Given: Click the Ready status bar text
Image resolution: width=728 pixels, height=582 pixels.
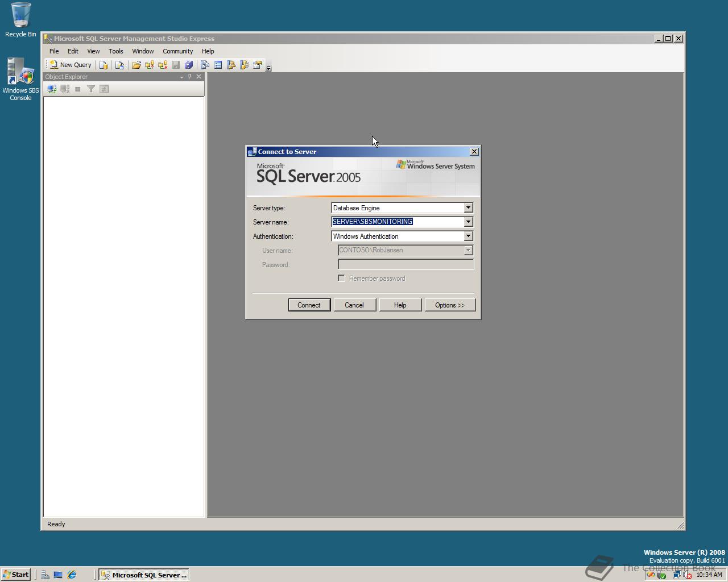Looking at the screenshot, I should click(x=56, y=524).
